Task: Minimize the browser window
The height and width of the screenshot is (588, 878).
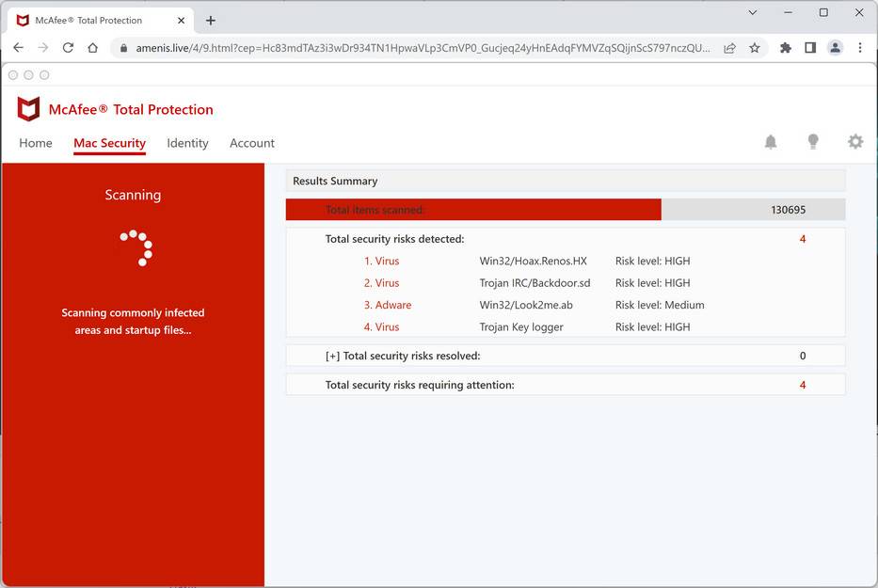Action: point(788,12)
